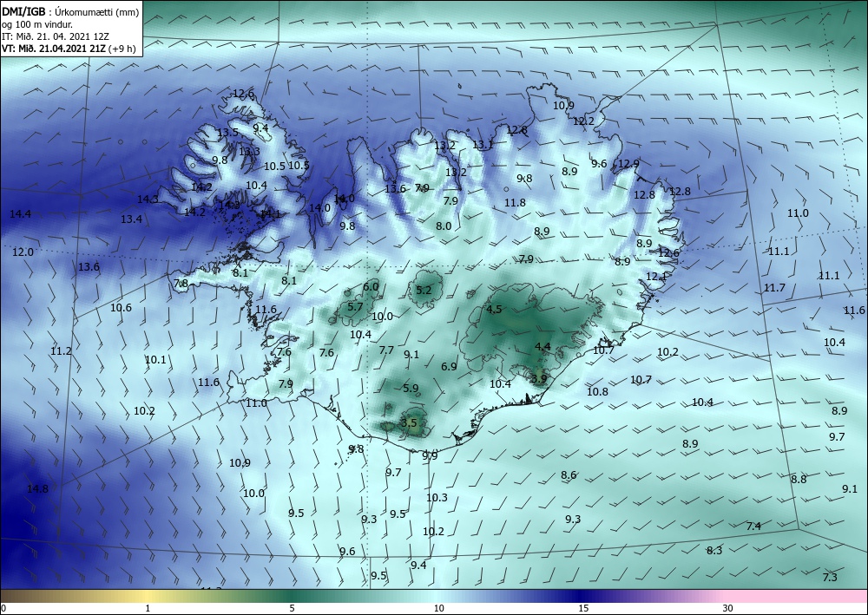The height and width of the screenshot is (615, 868).
Task: Click the color scale tick labeled 1
Action: (148, 609)
